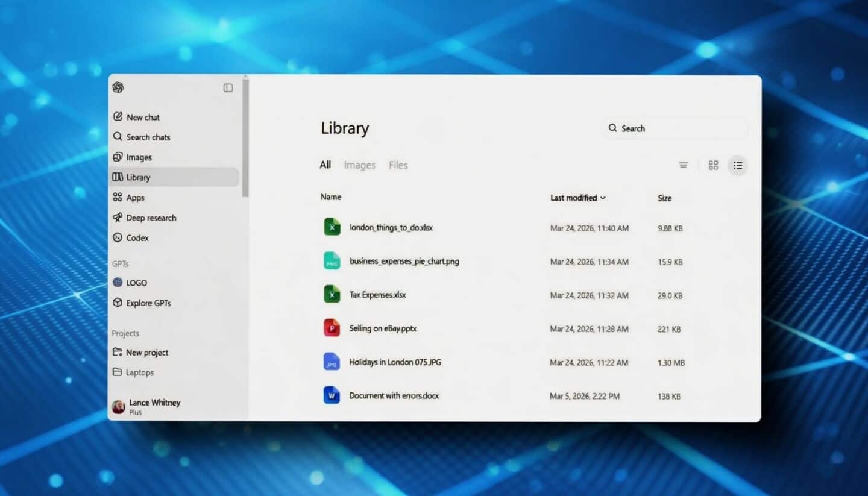Screen dimensions: 868x496
Task: Click the PowerPoint icon for Selling on eBay
Action: coord(332,328)
